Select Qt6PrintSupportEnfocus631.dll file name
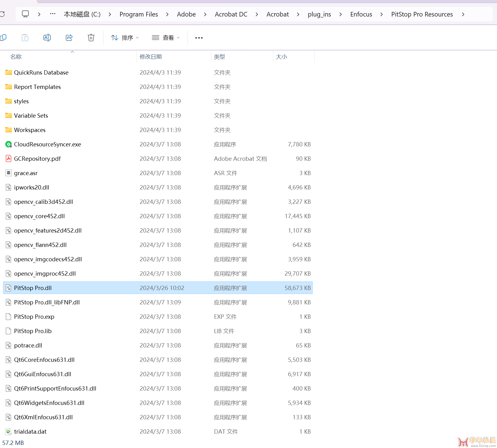This screenshot has width=497, height=448. coord(55,388)
